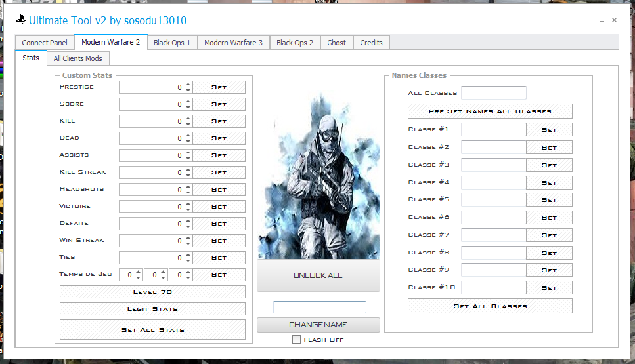Image resolution: width=635 pixels, height=364 pixels.
Task: Open the Black Ops 2 tab
Action: [295, 43]
